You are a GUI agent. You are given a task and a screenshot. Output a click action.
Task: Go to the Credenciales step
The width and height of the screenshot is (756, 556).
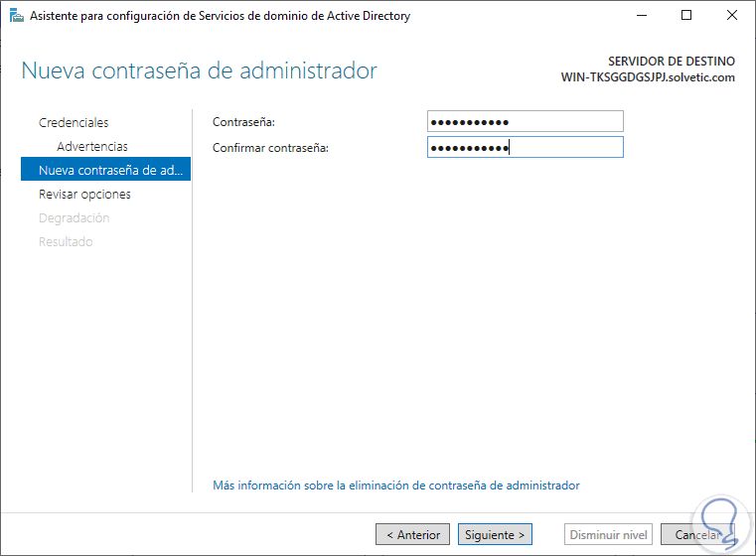[x=74, y=122]
